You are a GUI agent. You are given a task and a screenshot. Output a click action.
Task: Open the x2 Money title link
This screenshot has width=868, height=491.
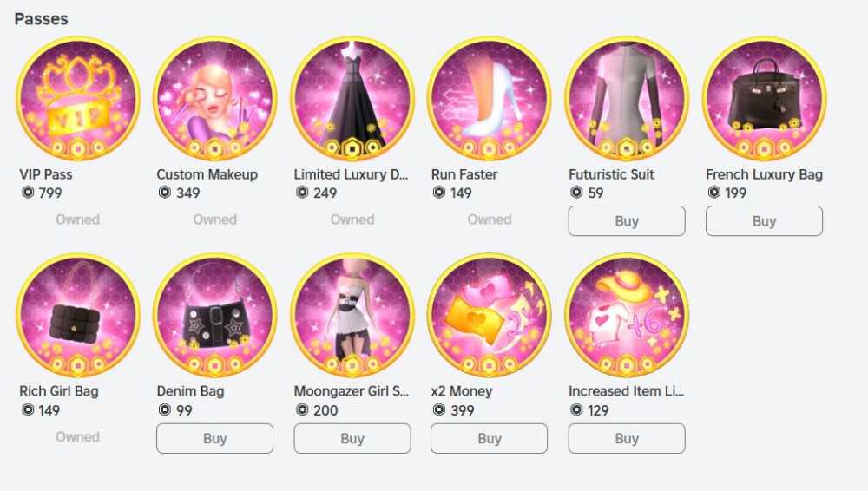462,391
